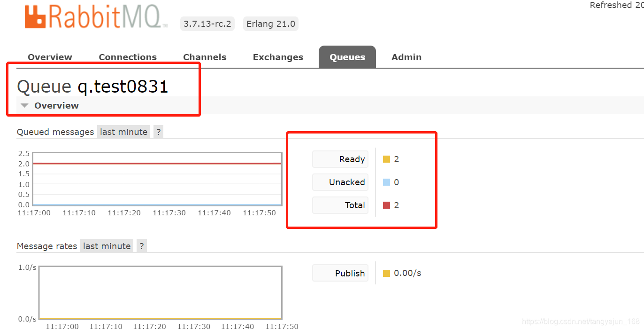Click the message rates chart
644x330 pixels.
point(161,293)
